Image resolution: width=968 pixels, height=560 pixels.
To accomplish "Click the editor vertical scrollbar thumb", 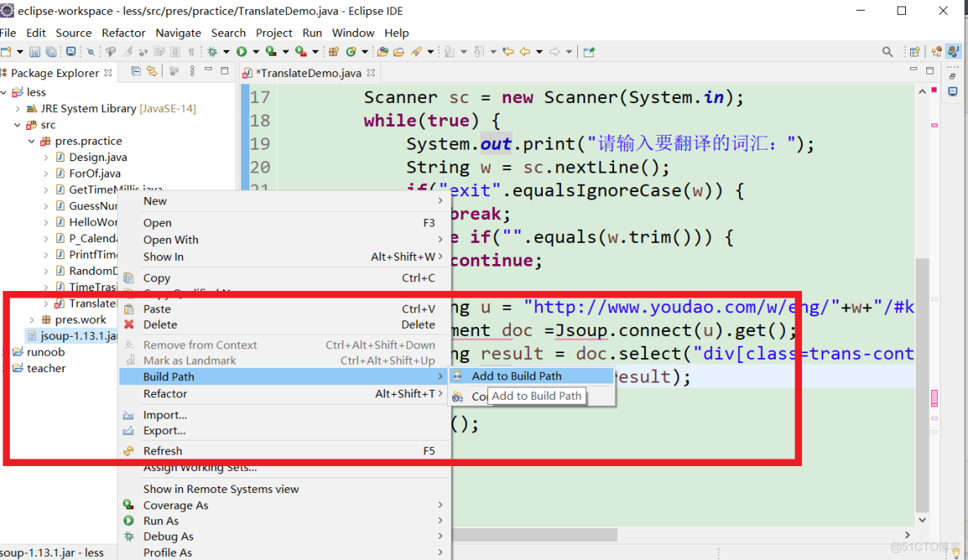I will [922, 384].
